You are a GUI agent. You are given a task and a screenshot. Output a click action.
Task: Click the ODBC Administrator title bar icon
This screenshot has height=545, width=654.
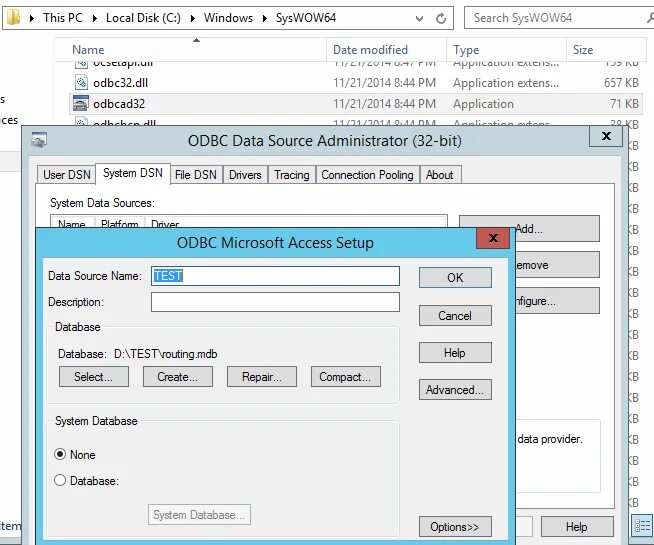39,140
